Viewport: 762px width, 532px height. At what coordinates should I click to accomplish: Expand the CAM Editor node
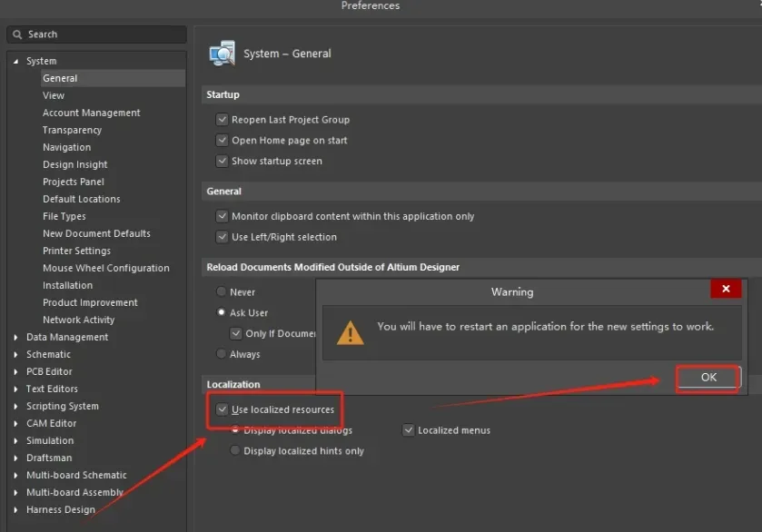(15, 424)
